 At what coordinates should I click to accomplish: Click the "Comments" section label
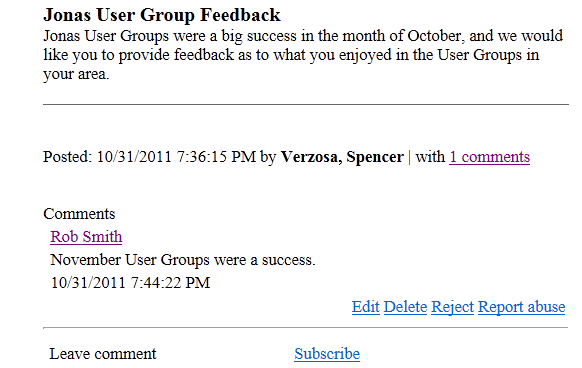click(x=79, y=214)
